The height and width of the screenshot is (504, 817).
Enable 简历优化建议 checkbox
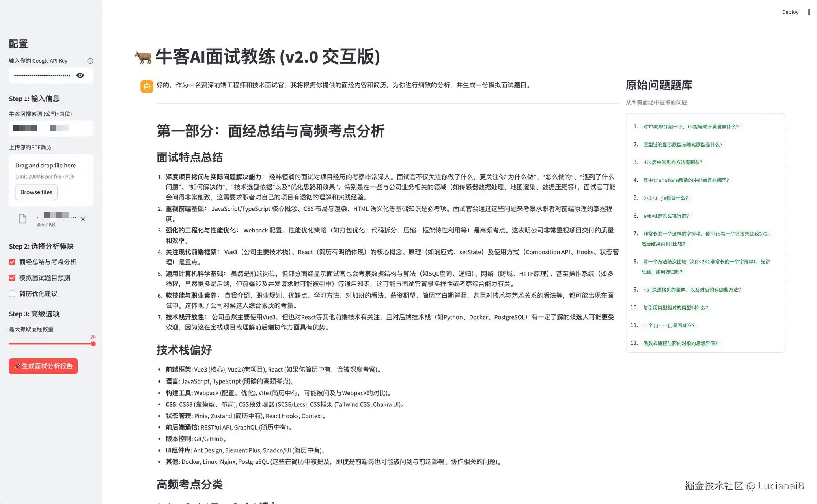pos(12,294)
